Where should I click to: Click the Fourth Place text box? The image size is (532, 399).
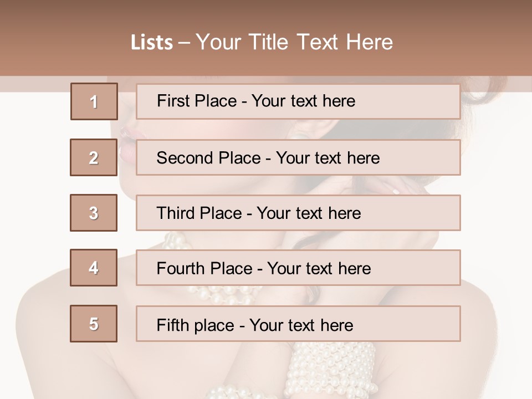point(298,268)
